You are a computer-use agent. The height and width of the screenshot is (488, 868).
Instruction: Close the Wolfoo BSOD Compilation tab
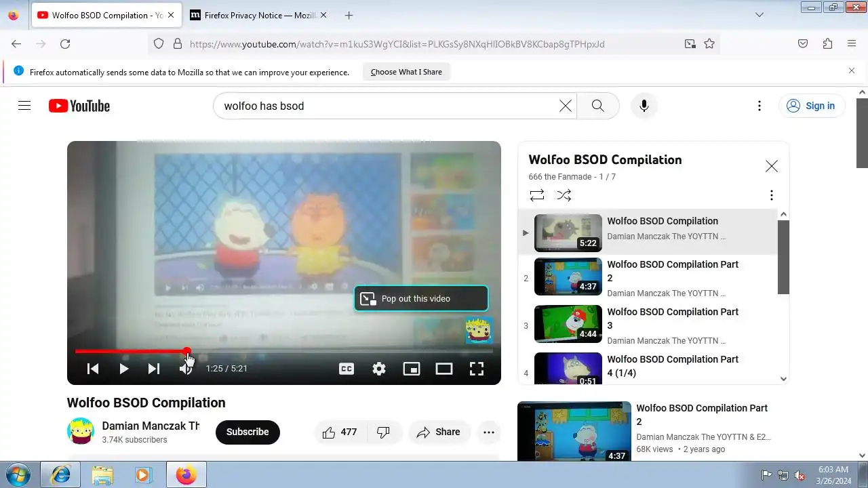tap(170, 15)
